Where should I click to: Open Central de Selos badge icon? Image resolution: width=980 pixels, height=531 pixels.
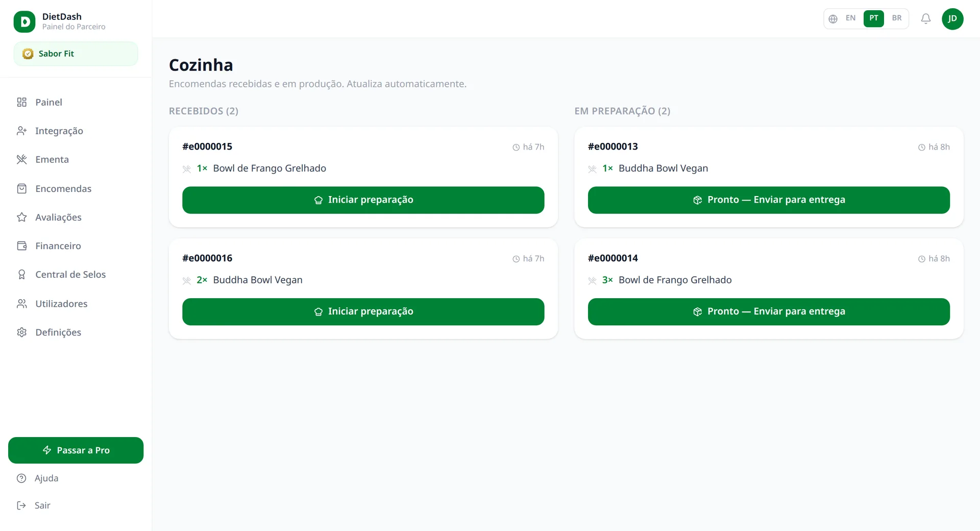click(x=21, y=275)
